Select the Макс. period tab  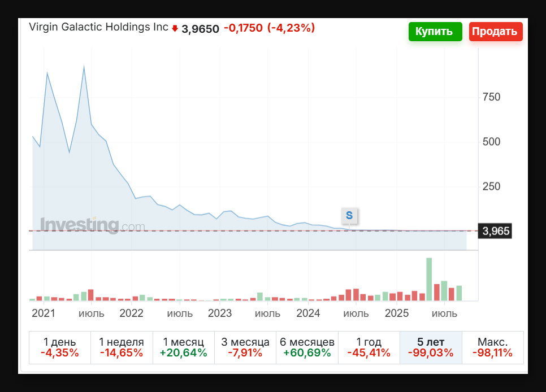493,347
